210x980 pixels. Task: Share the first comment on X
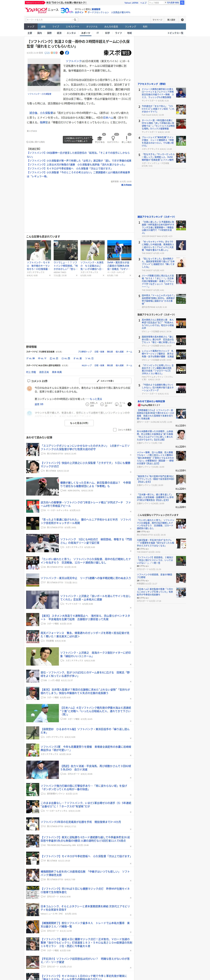pyautogui.click(x=129, y=404)
